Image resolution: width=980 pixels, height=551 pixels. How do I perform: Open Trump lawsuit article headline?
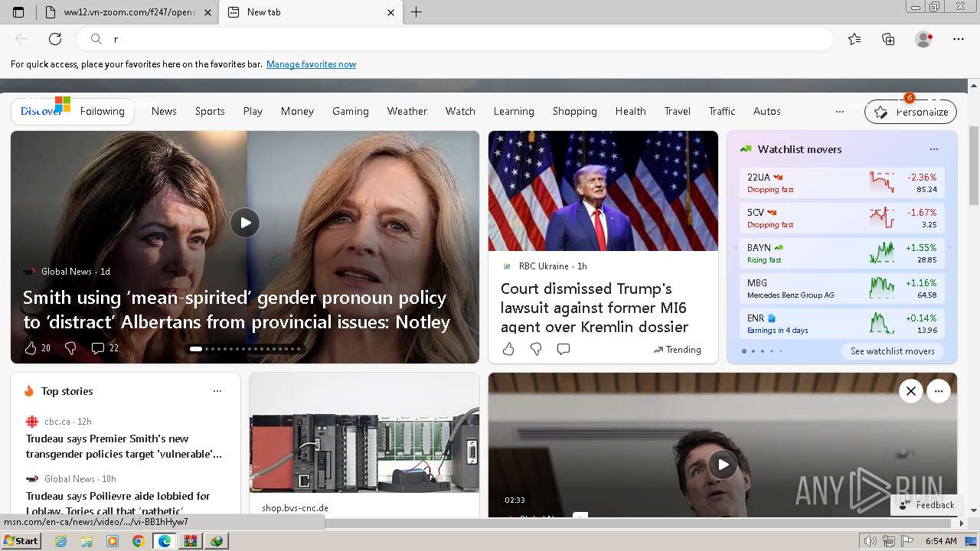click(594, 308)
